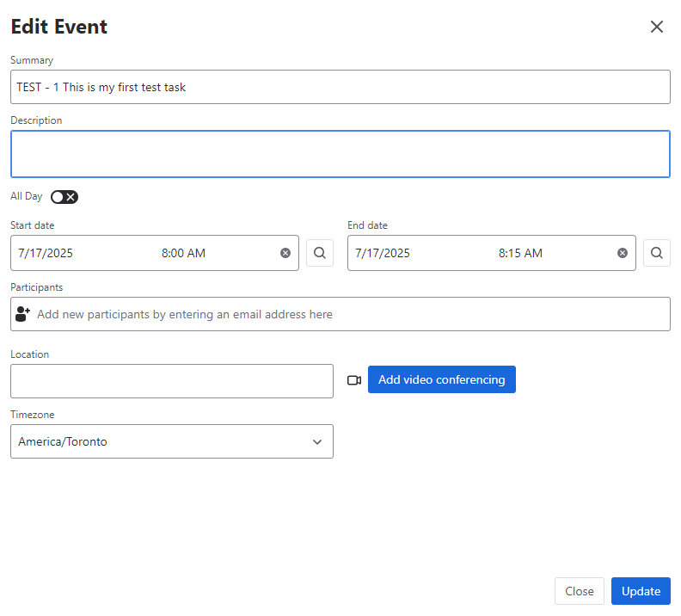Click inside the Description text area
681x616 pixels.
(340, 154)
